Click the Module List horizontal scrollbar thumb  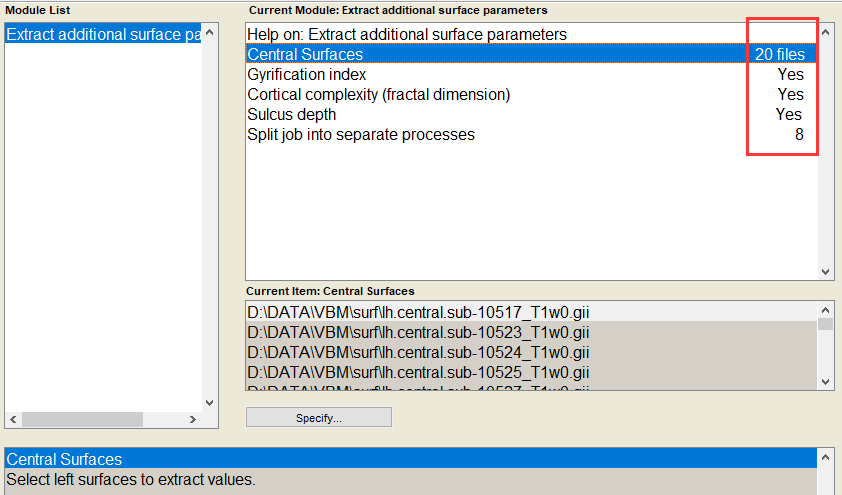pos(82,419)
